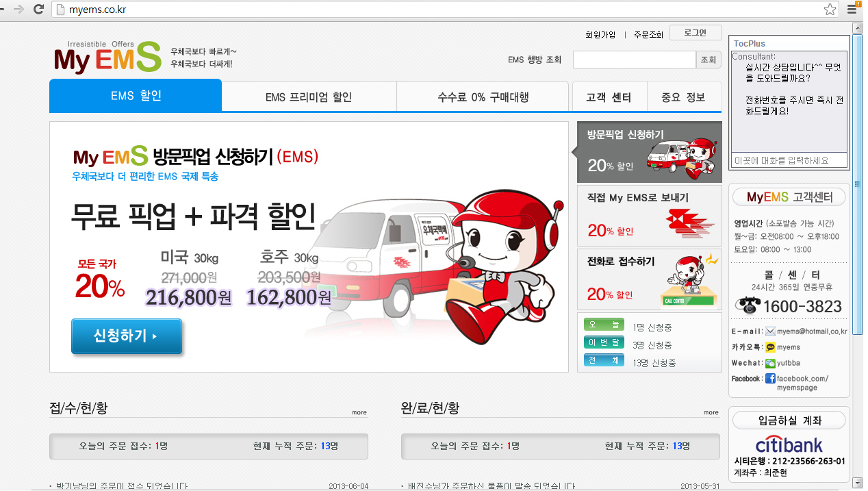Open the 방문픽업 신청하기 side card
The image size is (868, 491).
tap(649, 152)
